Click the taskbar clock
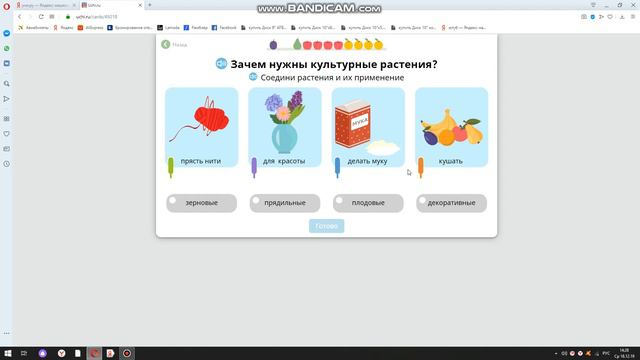 coord(624,353)
